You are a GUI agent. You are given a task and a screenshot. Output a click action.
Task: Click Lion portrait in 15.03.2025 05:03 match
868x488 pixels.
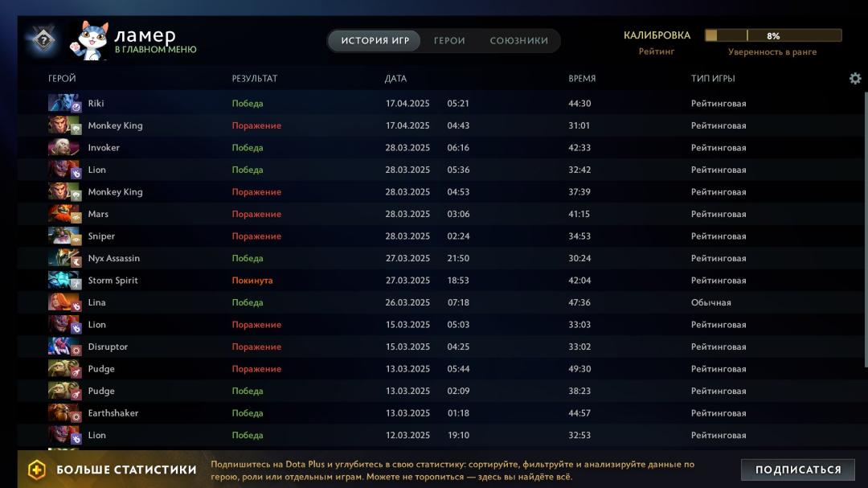tap(65, 325)
